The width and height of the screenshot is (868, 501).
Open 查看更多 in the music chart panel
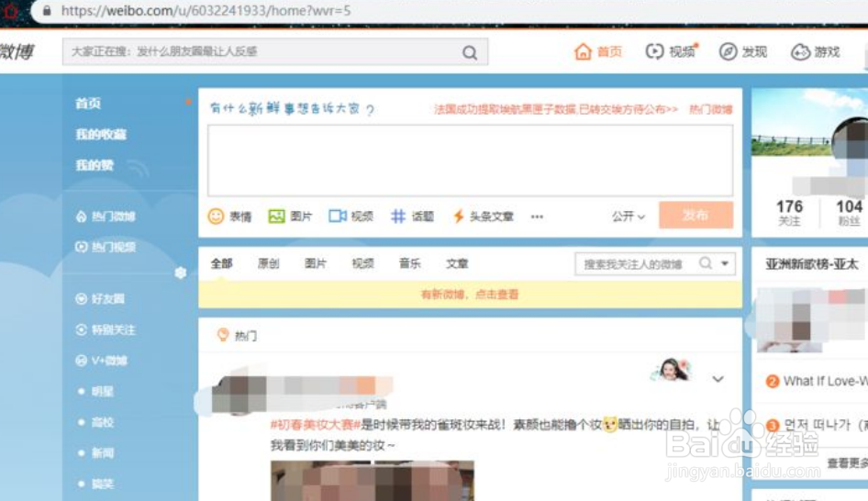click(x=847, y=463)
